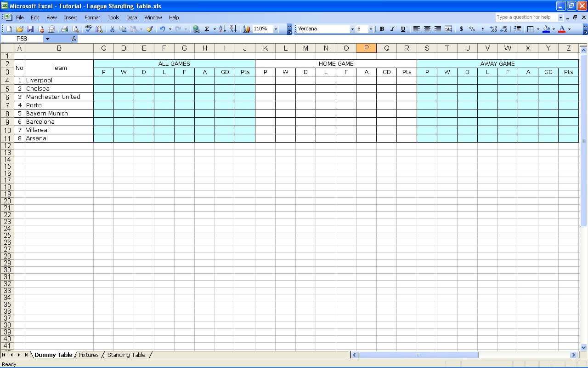Print the sheet using the printer icon
The image size is (588, 368).
click(64, 29)
